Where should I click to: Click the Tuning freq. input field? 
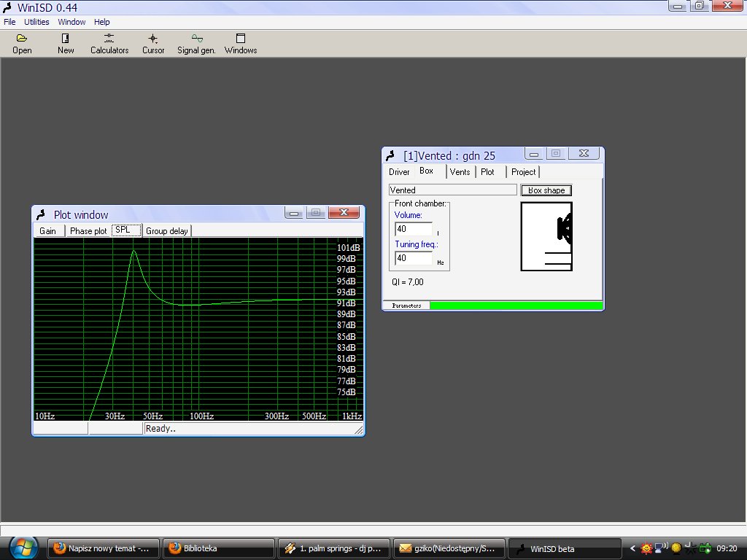pos(413,258)
